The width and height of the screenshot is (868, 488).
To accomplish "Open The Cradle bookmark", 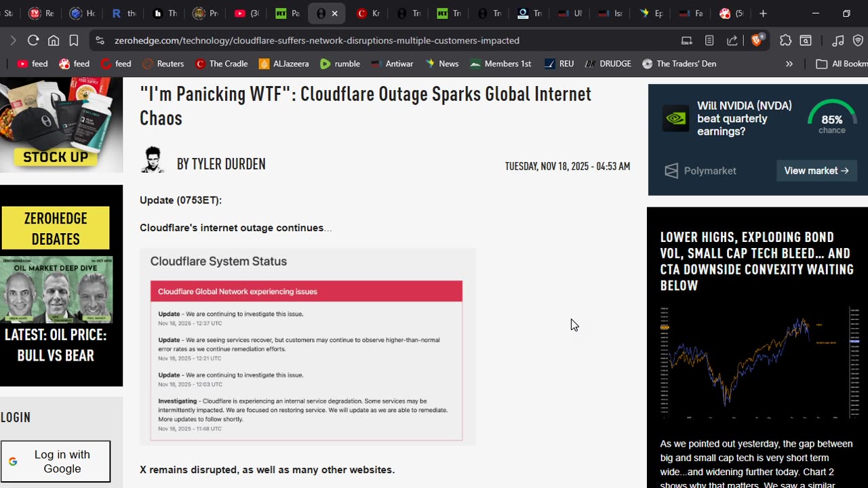I will point(221,64).
